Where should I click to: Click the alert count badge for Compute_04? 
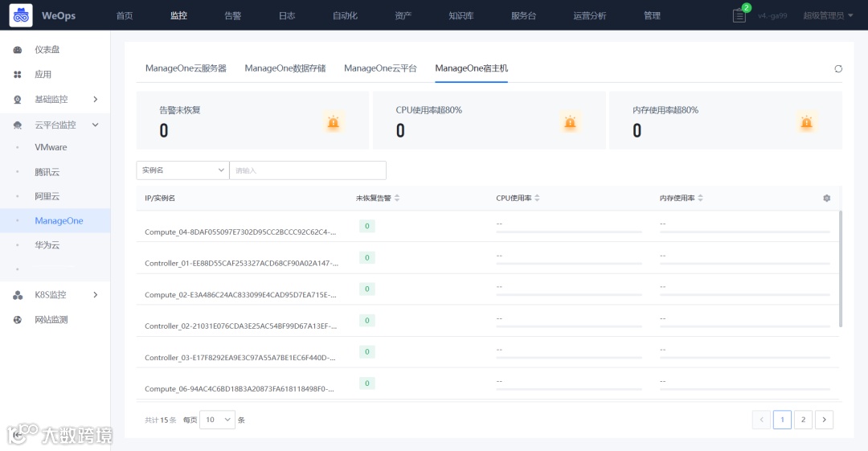click(x=367, y=226)
